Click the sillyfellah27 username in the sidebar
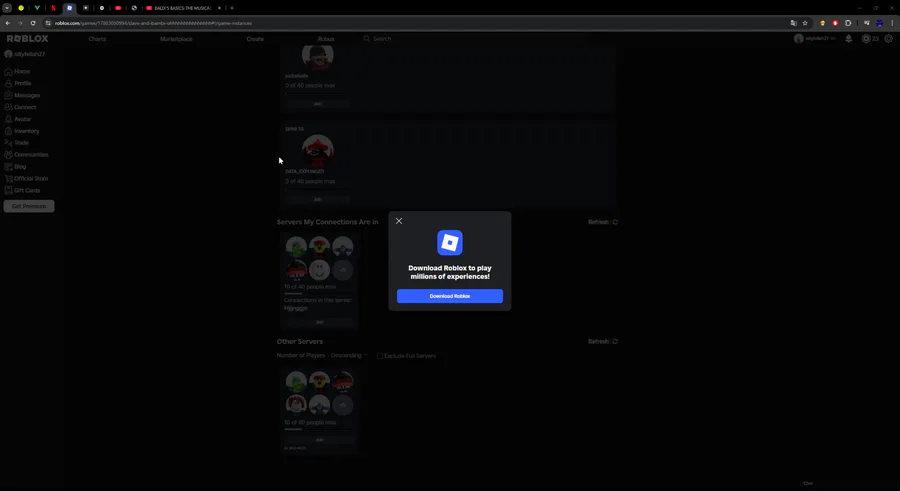900x491 pixels. pos(29,54)
